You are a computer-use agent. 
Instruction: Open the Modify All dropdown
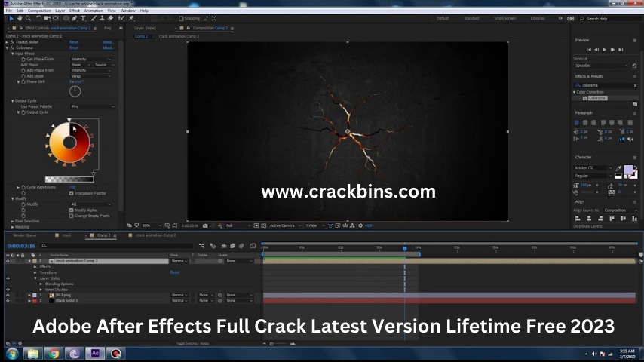[x=90, y=204]
